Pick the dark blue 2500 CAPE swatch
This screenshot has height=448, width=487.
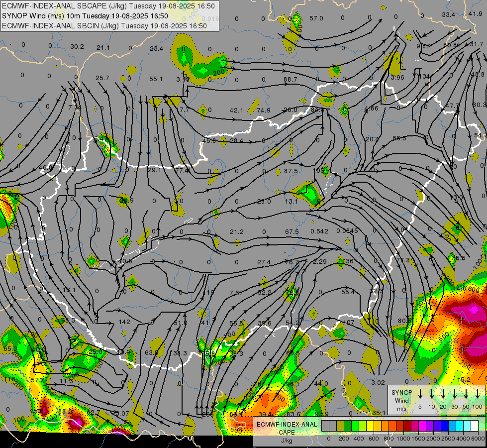click(x=444, y=426)
